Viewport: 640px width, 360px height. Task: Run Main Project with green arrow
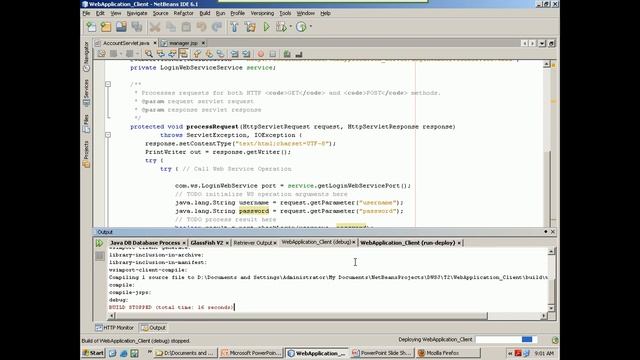(266, 27)
